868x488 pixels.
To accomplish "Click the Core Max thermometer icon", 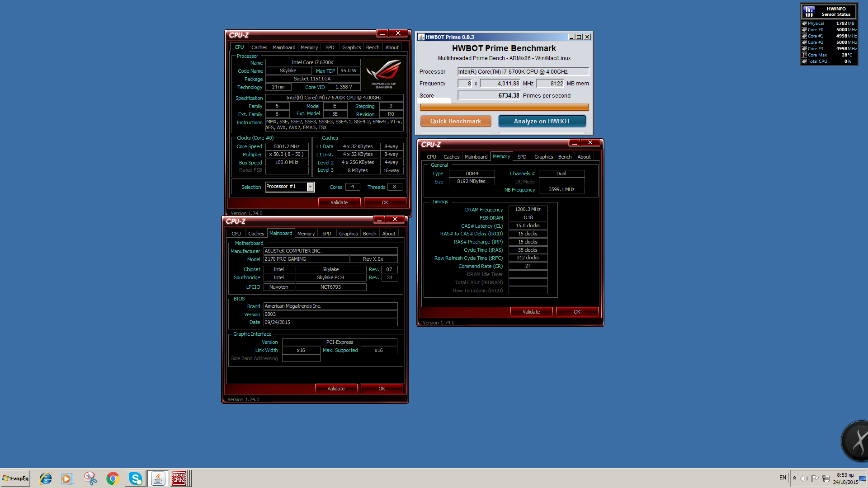I will pos(804,55).
